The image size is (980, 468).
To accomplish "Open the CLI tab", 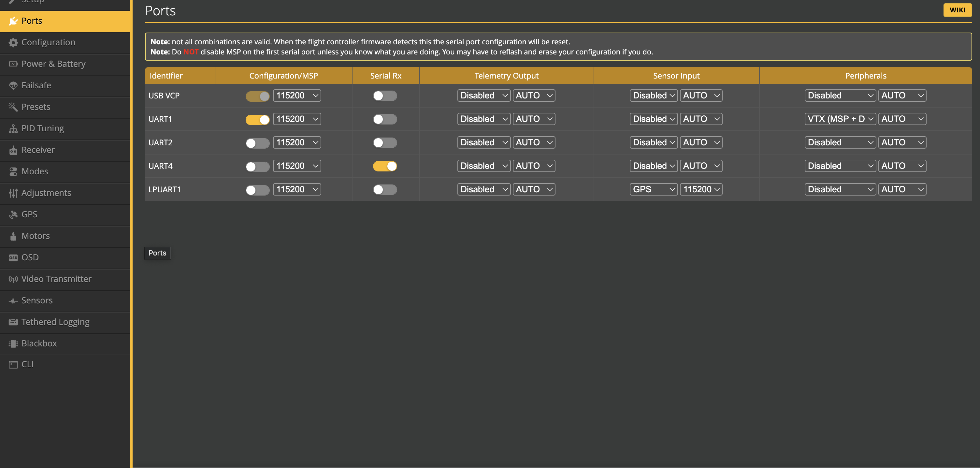I will point(27,364).
